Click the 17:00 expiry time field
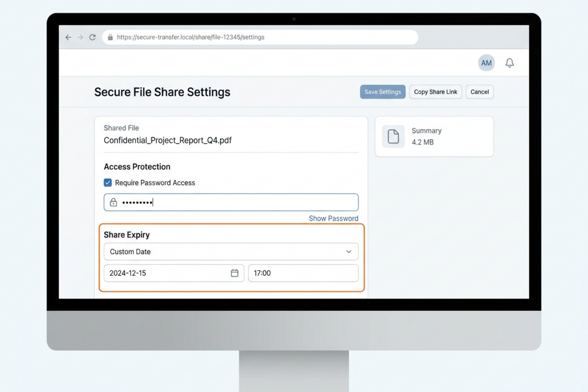This screenshot has width=588, height=392. click(303, 273)
